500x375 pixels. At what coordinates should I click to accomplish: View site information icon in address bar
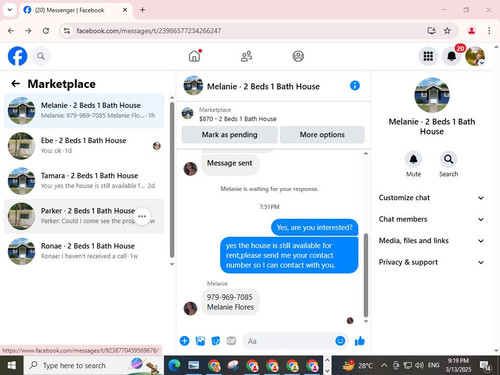tap(67, 31)
